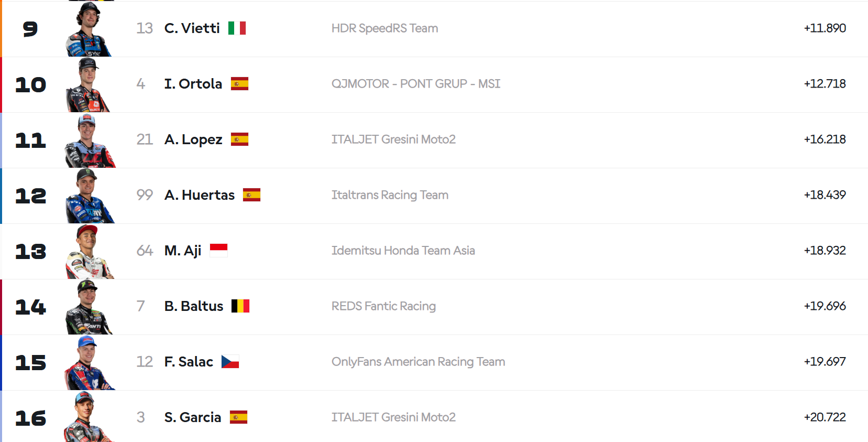Click the Indonesian flag next to M. Aji
Image resolution: width=868 pixels, height=442 pixels.
(218, 251)
